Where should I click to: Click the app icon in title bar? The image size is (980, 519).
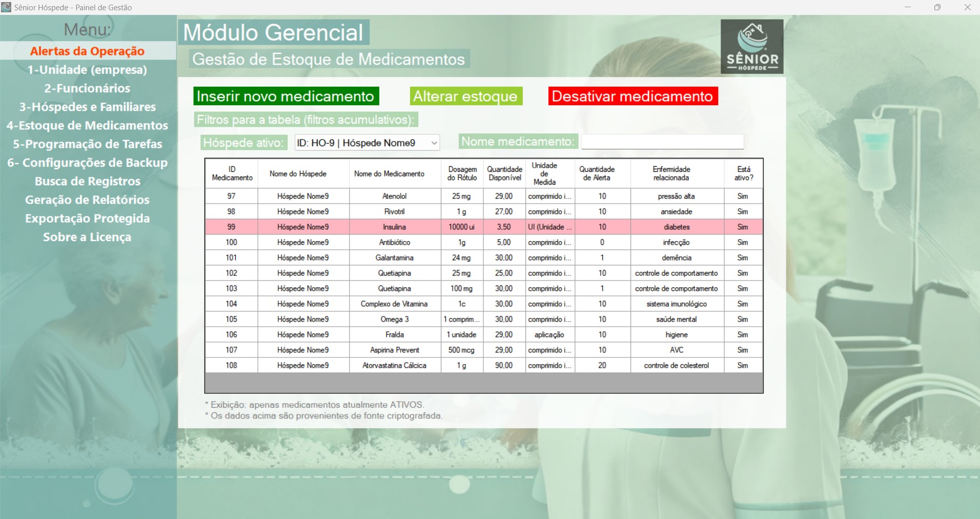(x=6, y=7)
